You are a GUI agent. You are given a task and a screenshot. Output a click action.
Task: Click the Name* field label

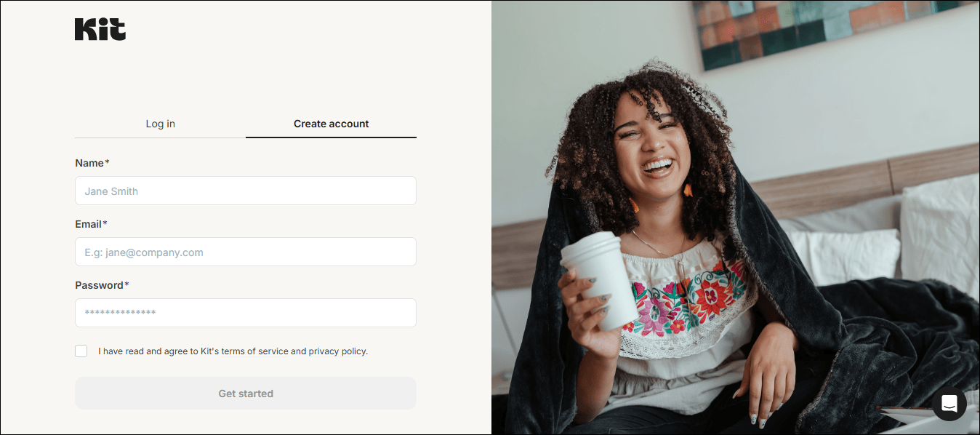92,163
